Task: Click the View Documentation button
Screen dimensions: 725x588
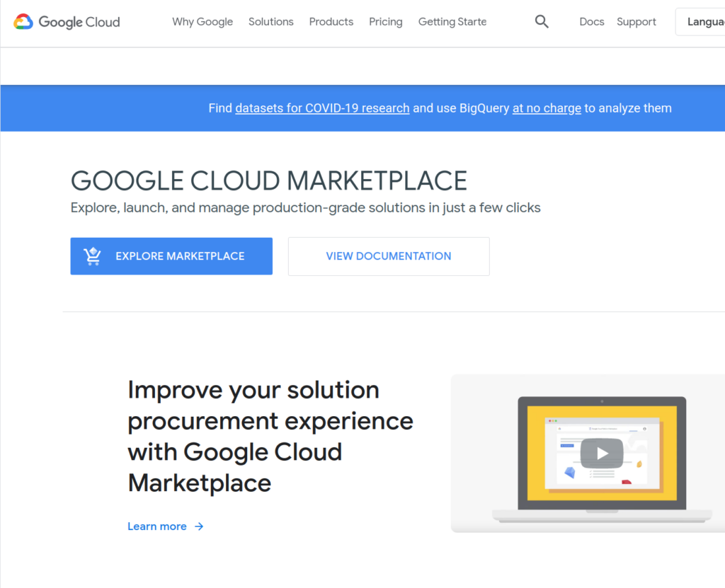Action: point(389,257)
